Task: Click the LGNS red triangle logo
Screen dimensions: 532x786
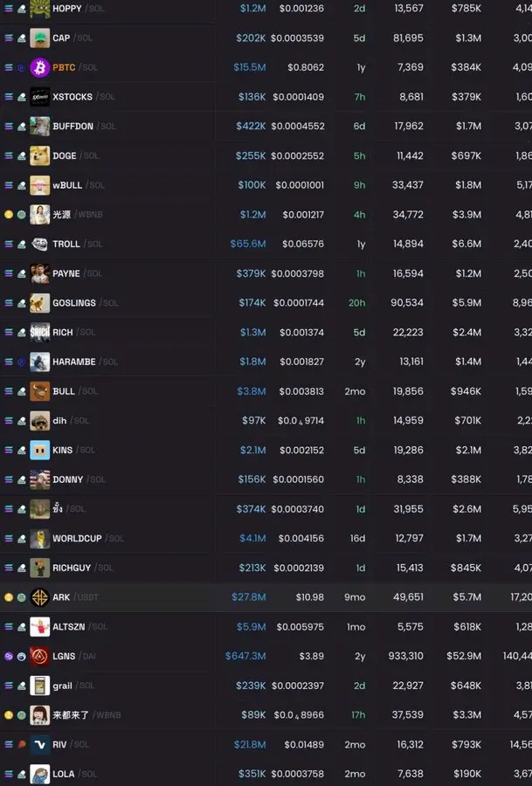Action: (39, 656)
